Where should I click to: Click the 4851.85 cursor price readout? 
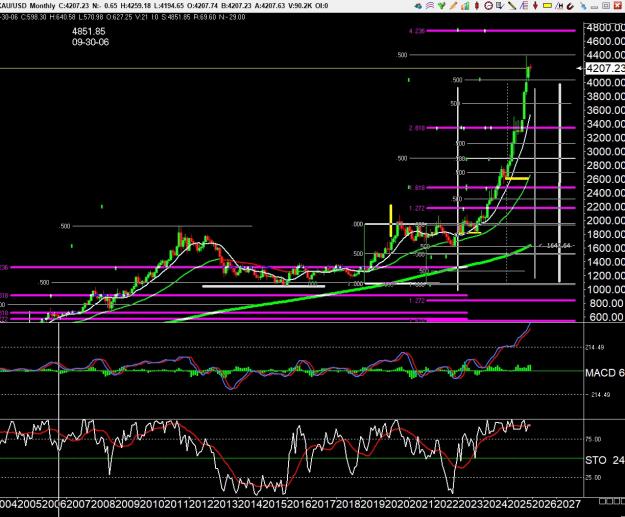coord(89,31)
